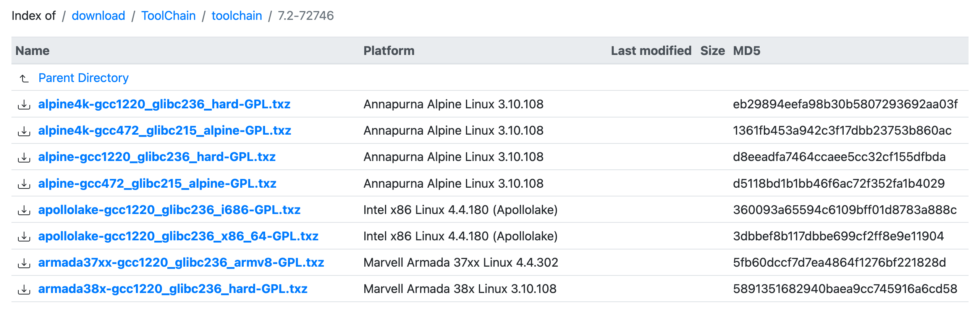Image resolution: width=980 pixels, height=309 pixels.
Task: Click download icon beside armada38x-gcc1220_glibc236_hard-GPL.txz
Action: [24, 289]
